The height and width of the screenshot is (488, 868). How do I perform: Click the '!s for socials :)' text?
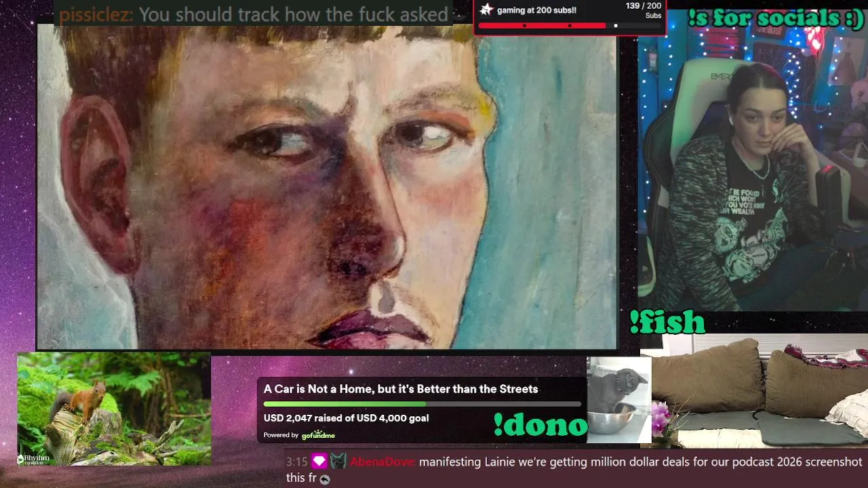(776, 19)
